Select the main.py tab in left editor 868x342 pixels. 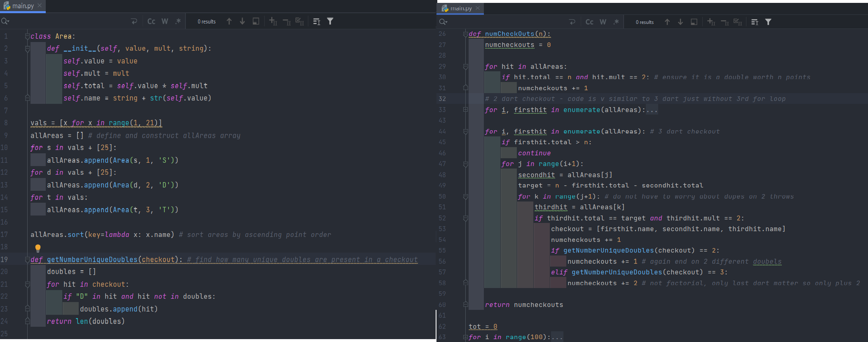(x=23, y=6)
